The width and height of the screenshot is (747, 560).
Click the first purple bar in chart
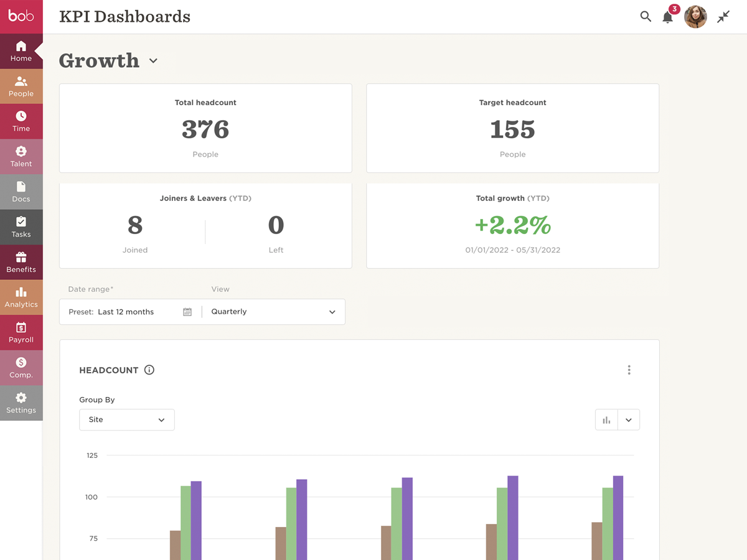click(196, 520)
